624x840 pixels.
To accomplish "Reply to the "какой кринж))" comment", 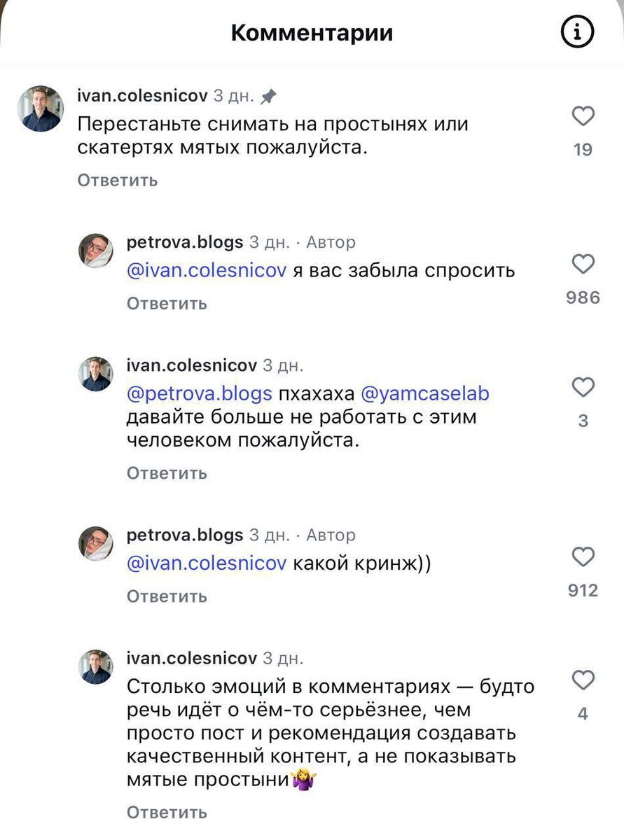I will click(x=167, y=596).
